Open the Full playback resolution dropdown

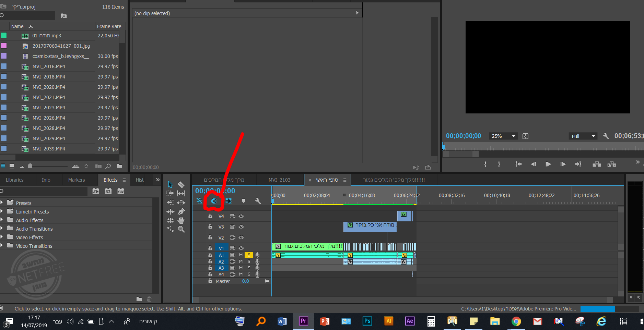(583, 136)
